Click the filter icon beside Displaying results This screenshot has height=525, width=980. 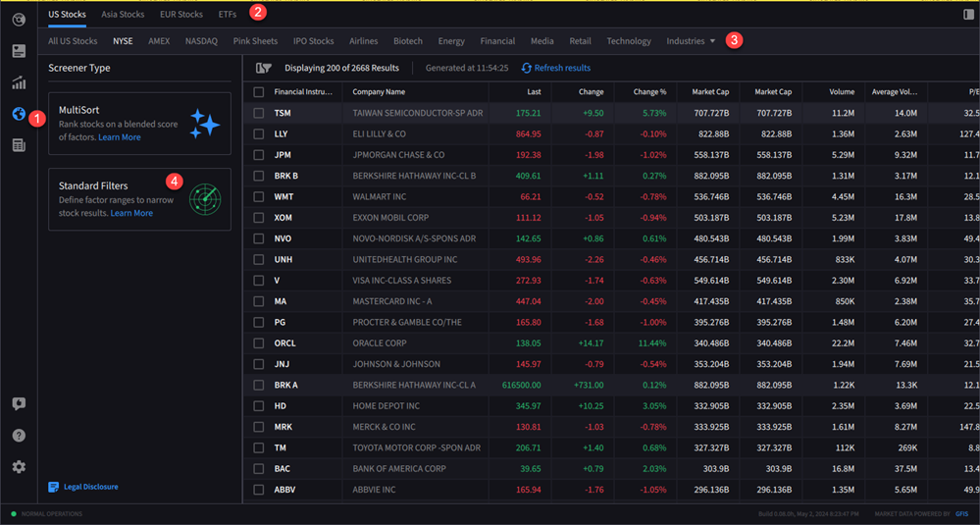pyautogui.click(x=264, y=68)
